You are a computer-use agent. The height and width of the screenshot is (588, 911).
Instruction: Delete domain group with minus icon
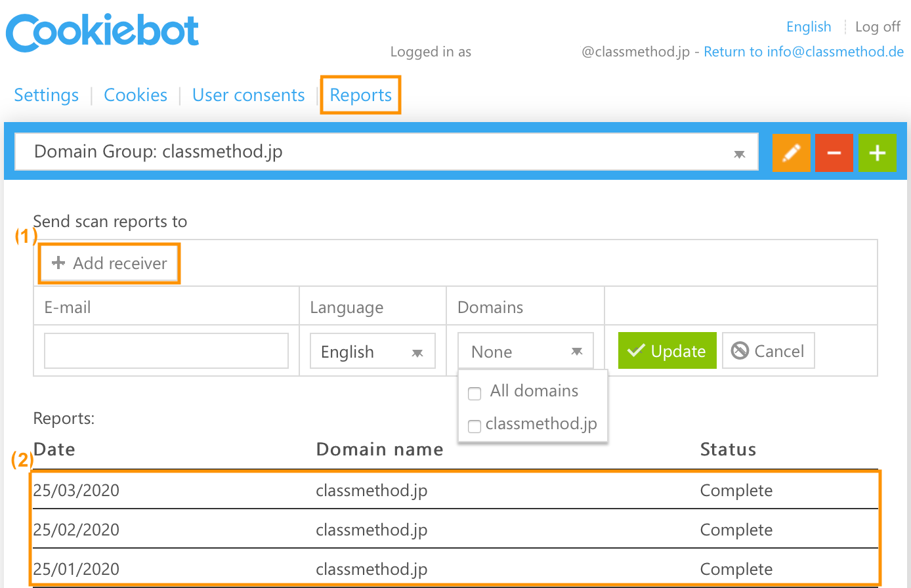[834, 152]
